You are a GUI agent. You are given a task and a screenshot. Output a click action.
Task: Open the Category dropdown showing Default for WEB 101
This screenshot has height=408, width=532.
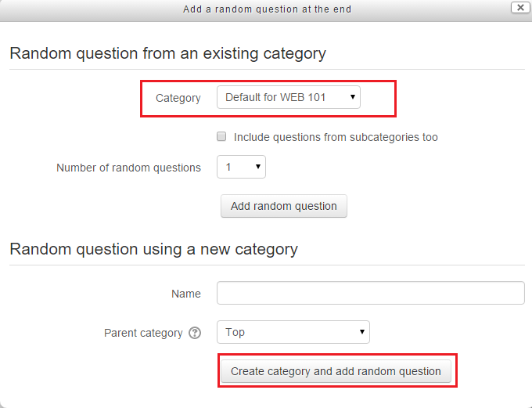pos(288,98)
